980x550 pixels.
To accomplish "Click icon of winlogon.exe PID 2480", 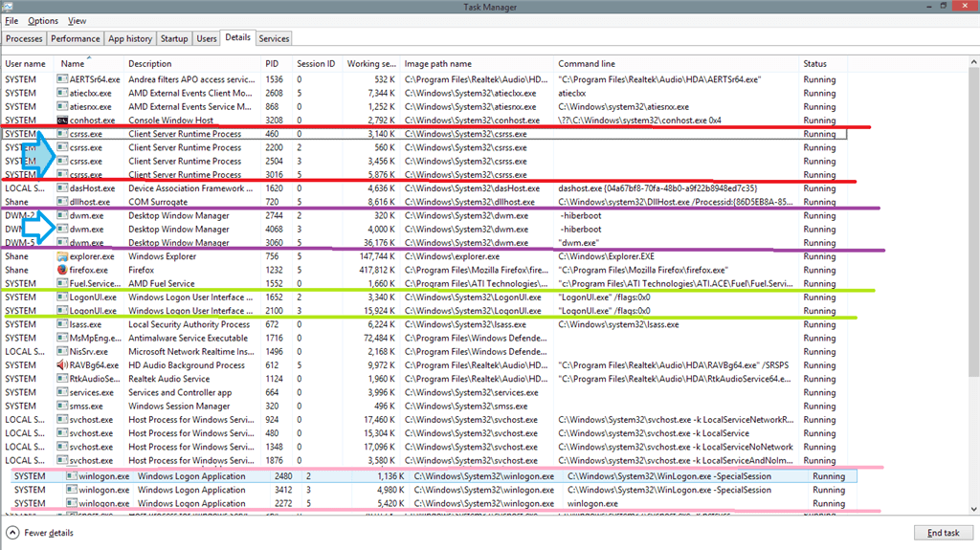I will 72,476.
